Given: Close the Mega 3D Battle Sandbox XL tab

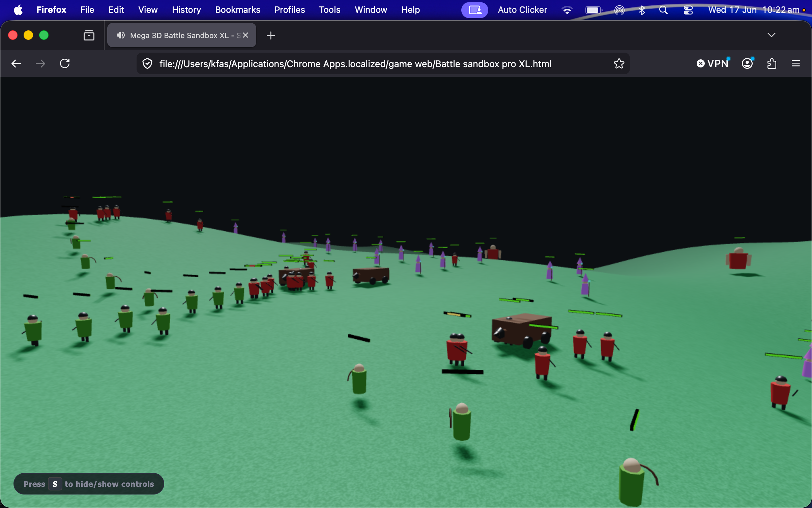Looking at the screenshot, I should (245, 35).
